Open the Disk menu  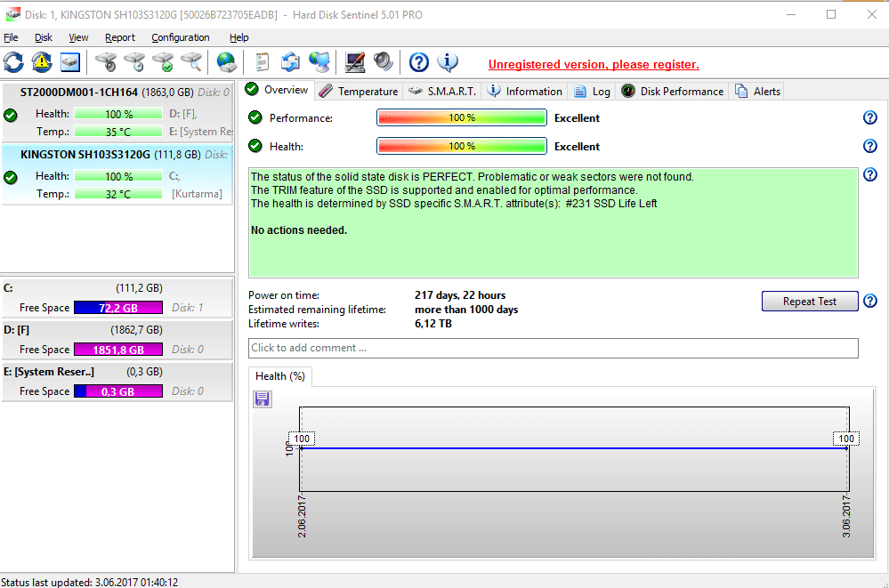click(x=43, y=37)
